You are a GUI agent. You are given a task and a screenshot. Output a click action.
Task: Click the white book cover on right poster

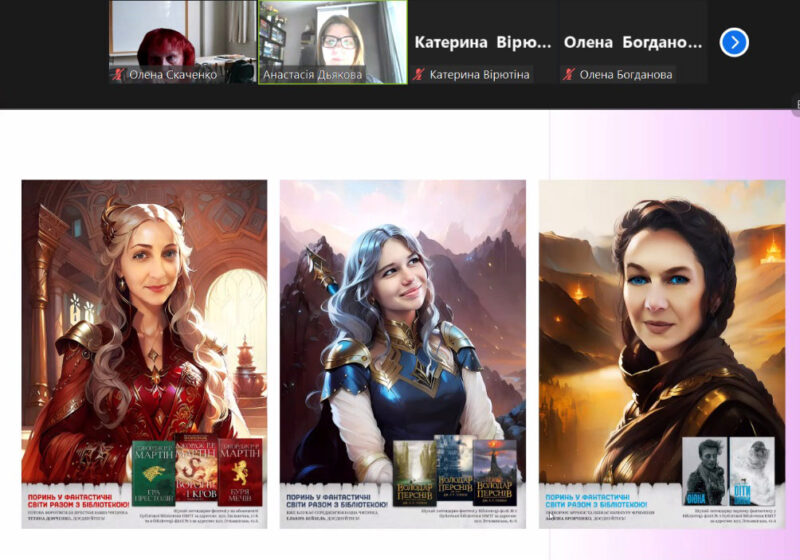pos(751,472)
